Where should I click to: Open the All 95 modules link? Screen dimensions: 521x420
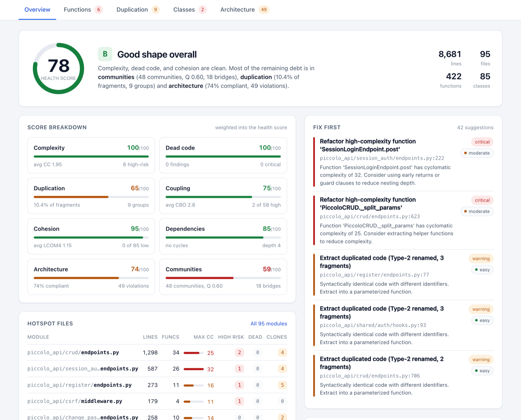pos(269,324)
